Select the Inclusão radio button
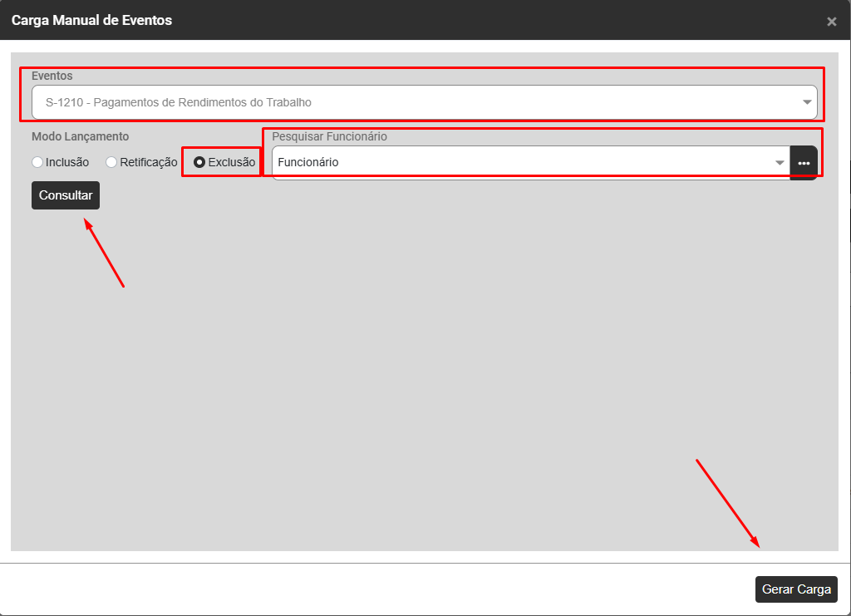 tap(37, 162)
